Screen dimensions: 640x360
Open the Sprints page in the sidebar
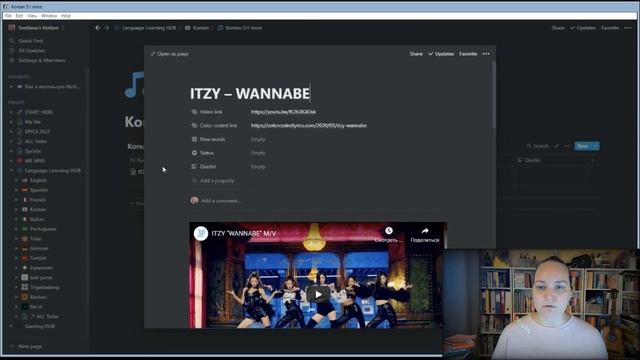[33, 151]
